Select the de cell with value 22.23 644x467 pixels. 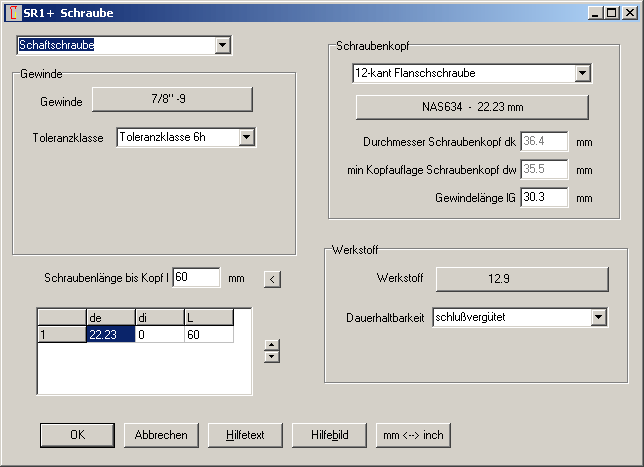click(x=110, y=335)
